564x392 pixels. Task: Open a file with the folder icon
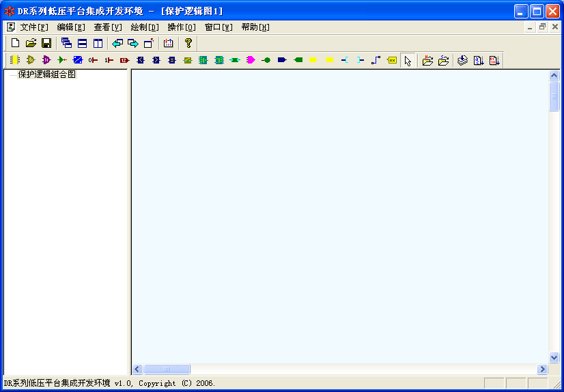click(x=31, y=43)
